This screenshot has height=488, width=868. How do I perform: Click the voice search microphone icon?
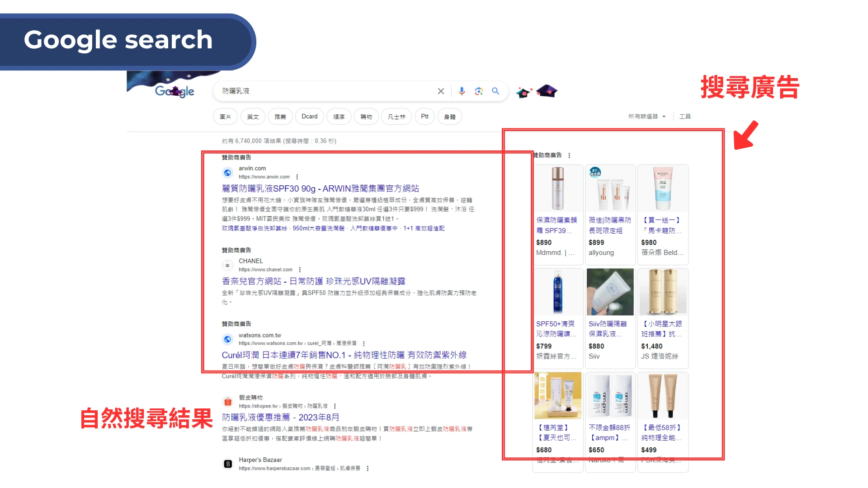click(462, 91)
